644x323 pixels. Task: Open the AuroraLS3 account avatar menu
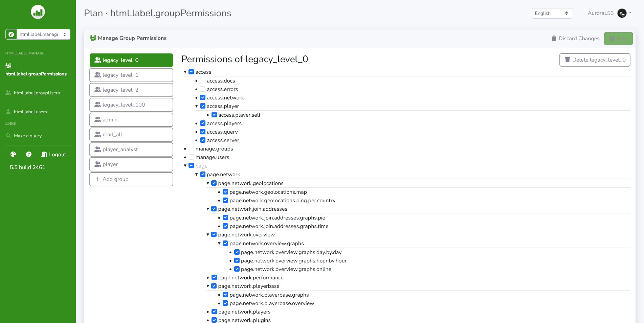[622, 13]
